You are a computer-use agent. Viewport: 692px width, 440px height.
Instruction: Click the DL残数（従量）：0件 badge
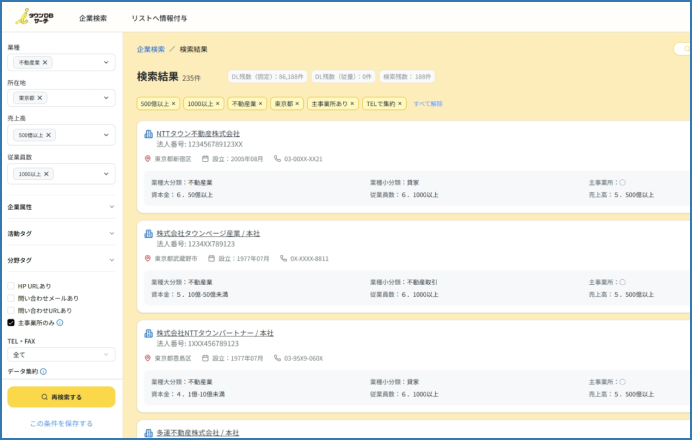click(343, 76)
